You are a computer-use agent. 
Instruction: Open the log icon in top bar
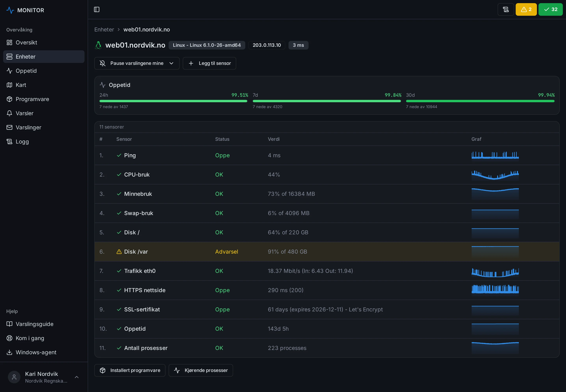pos(506,9)
